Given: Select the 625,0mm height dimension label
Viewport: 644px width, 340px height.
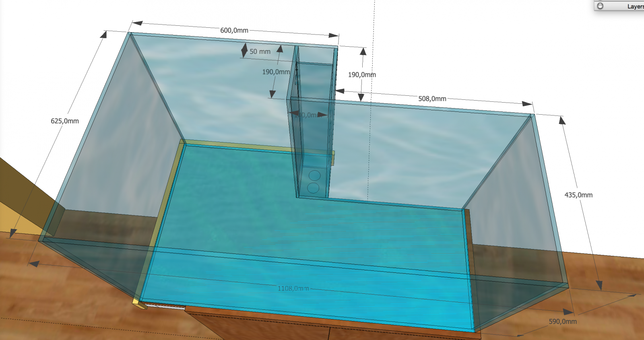Looking at the screenshot, I should pos(64,121).
